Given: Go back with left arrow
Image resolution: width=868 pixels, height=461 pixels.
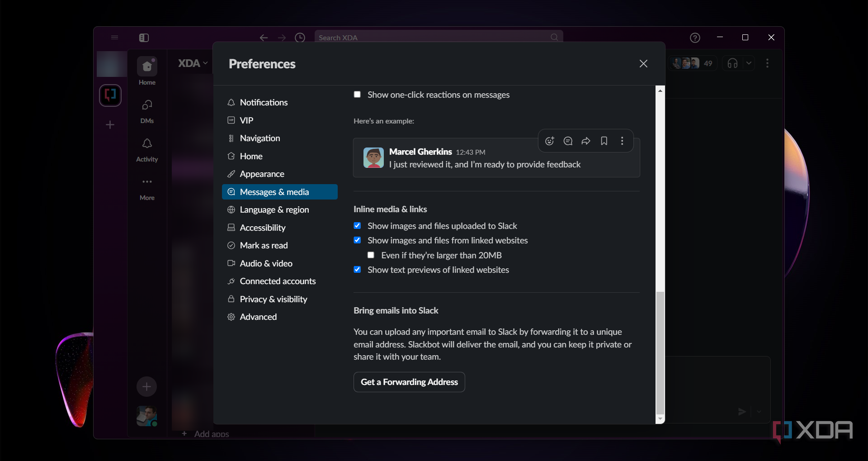Looking at the screenshot, I should [264, 38].
